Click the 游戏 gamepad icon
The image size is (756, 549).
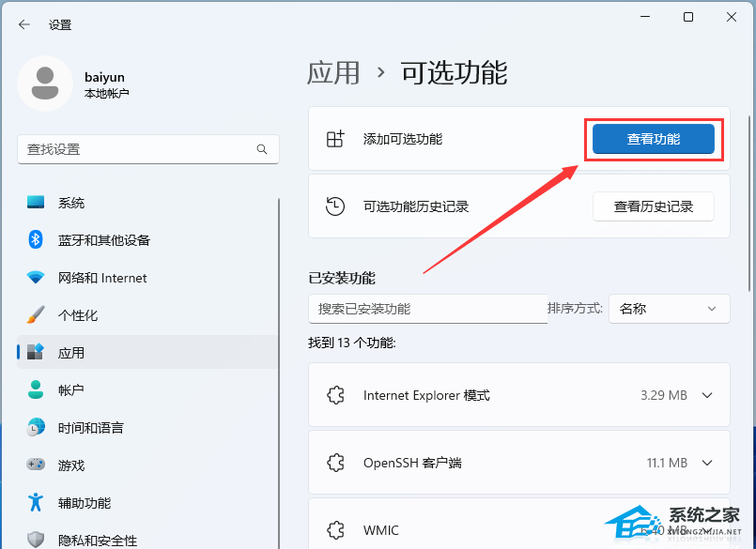[36, 465]
